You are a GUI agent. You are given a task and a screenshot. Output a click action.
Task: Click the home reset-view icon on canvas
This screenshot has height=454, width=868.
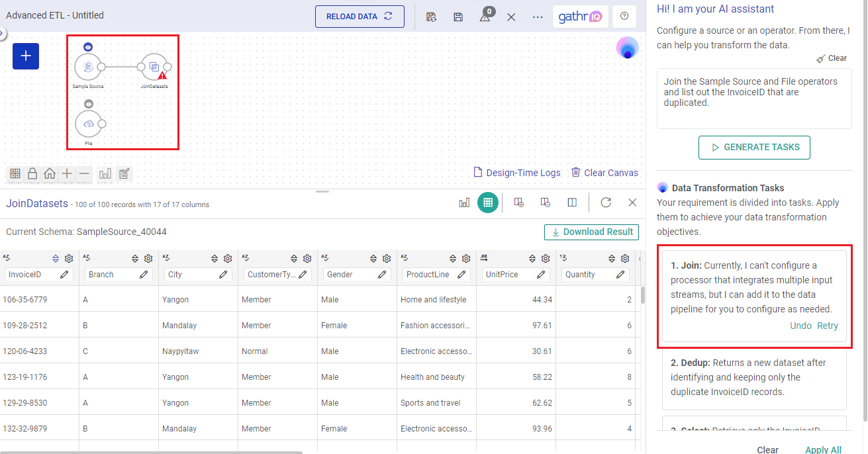click(50, 173)
